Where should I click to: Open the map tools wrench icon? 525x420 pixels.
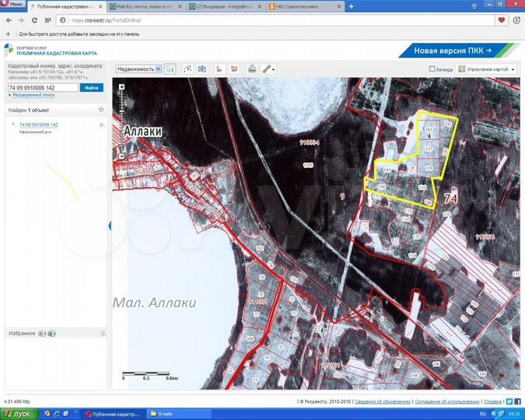tap(268, 68)
